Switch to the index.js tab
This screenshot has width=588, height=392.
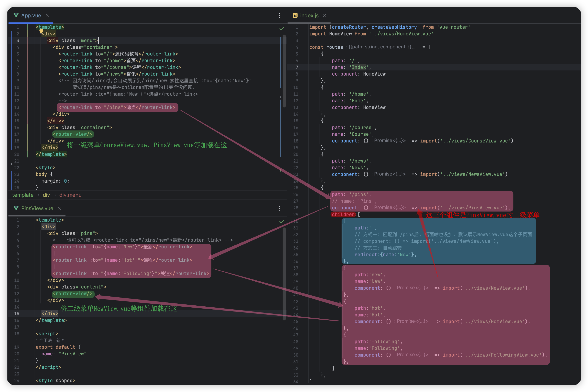point(309,16)
